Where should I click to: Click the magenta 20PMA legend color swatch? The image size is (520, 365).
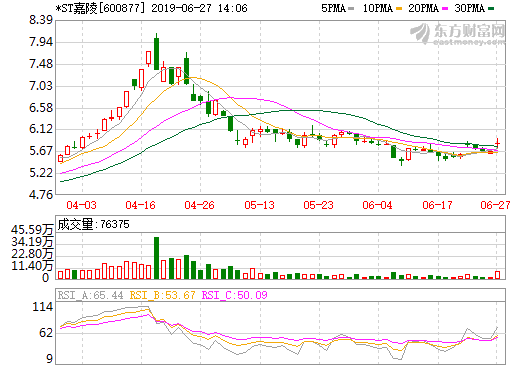(445, 9)
